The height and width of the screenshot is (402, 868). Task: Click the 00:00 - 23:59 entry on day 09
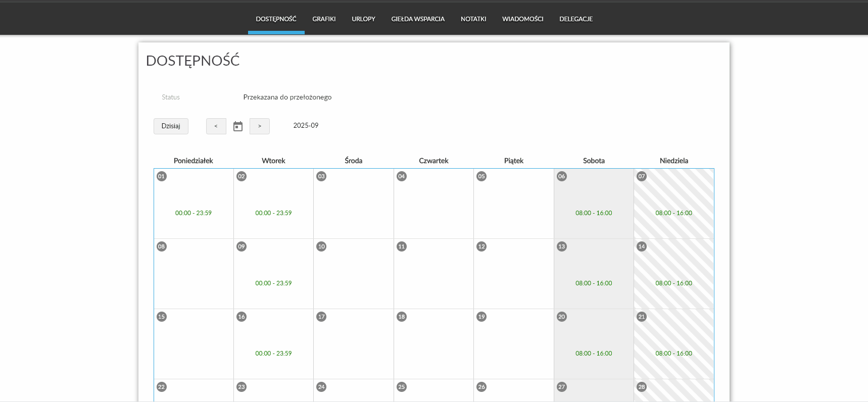click(x=273, y=283)
